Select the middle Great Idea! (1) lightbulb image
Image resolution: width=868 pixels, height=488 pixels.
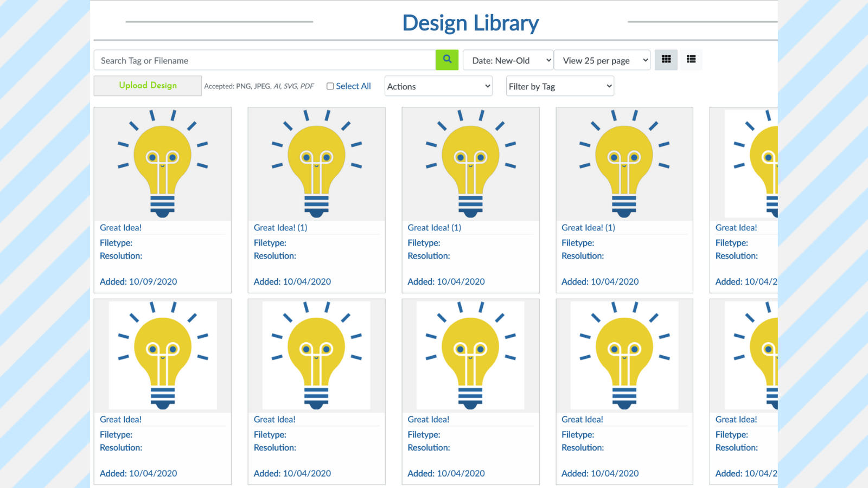click(x=470, y=164)
